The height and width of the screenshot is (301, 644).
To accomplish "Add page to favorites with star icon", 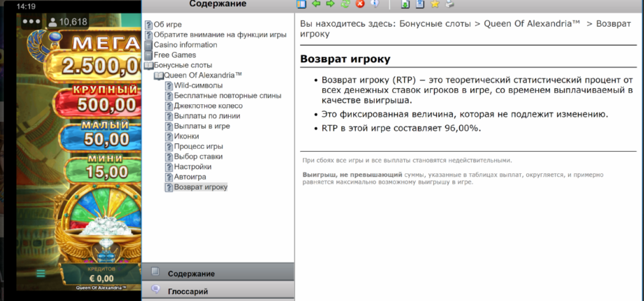I will coord(435,4).
